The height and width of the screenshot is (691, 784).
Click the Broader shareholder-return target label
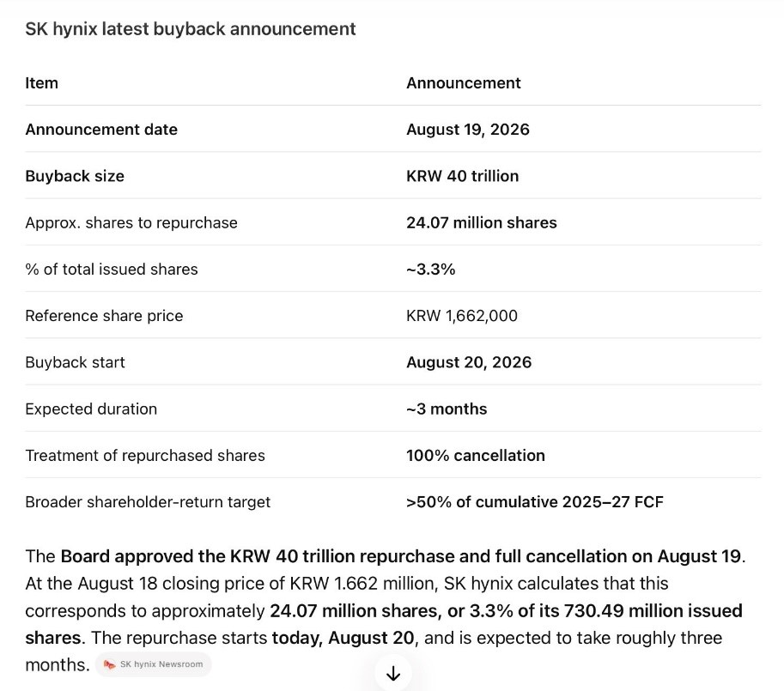[148, 501]
